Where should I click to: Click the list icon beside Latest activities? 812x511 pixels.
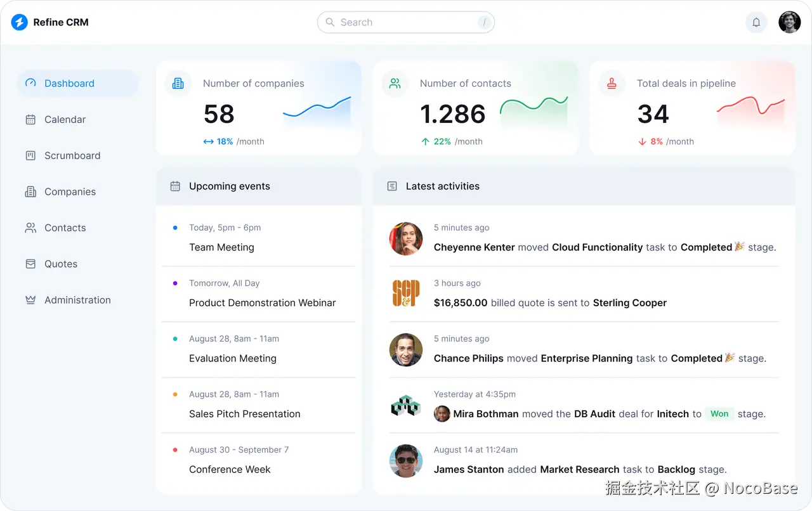pyautogui.click(x=392, y=186)
